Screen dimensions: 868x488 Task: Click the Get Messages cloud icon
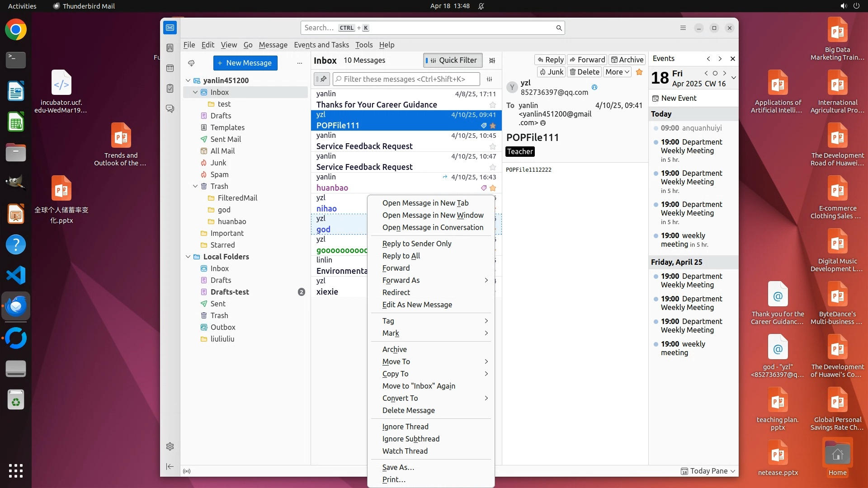(191, 63)
